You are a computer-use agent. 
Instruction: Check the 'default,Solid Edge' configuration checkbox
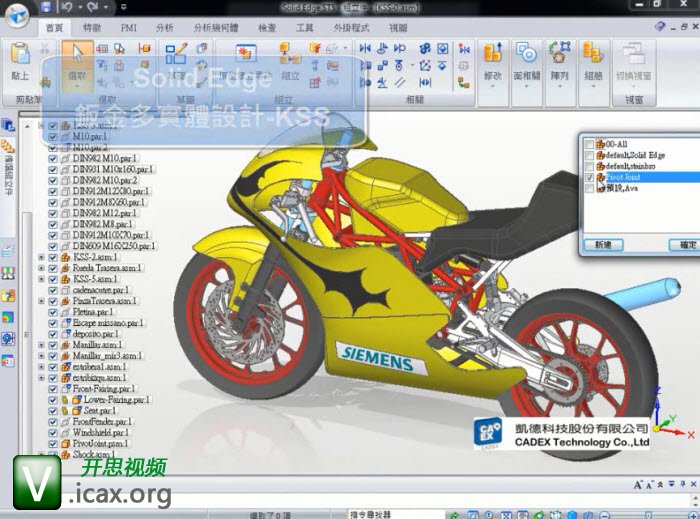(x=589, y=155)
